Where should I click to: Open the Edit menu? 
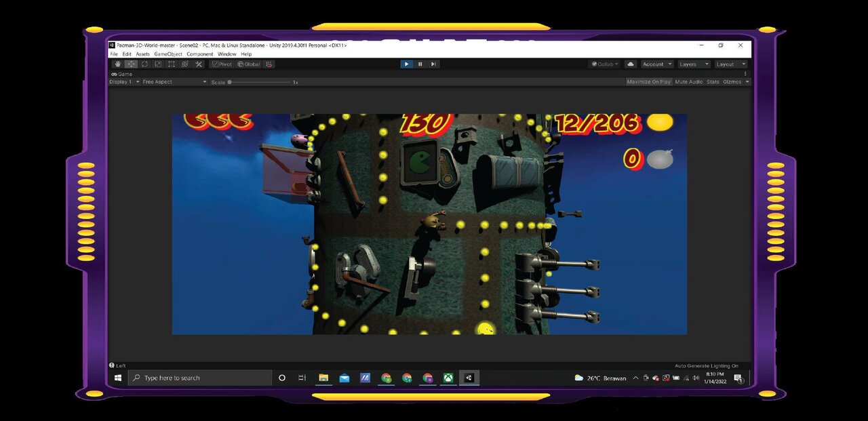127,54
